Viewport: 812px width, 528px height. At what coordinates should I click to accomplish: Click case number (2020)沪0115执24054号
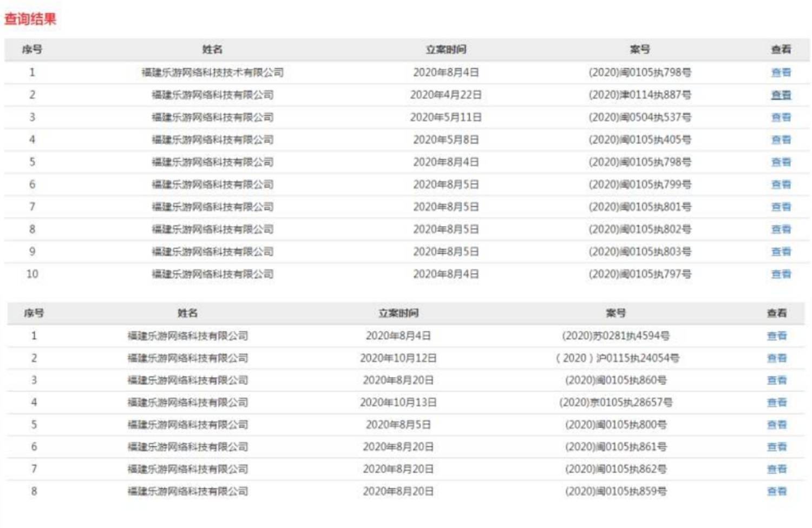618,358
